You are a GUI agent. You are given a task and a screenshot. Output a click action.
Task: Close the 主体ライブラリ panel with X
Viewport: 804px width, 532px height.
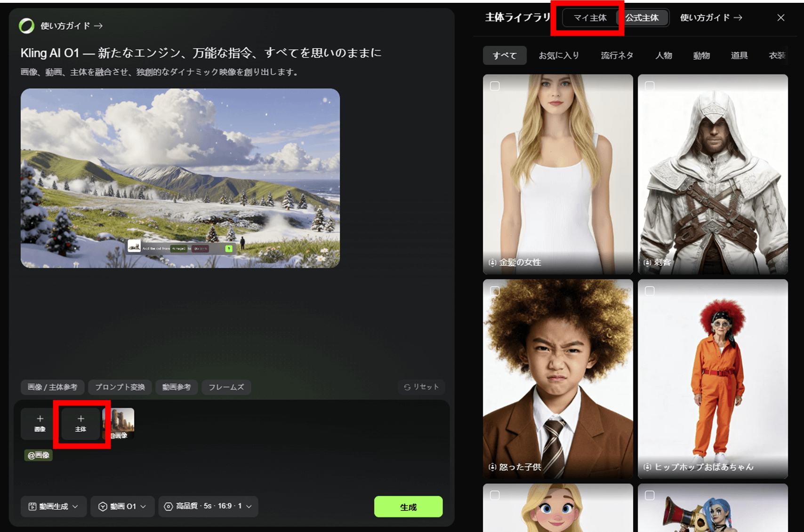(780, 18)
